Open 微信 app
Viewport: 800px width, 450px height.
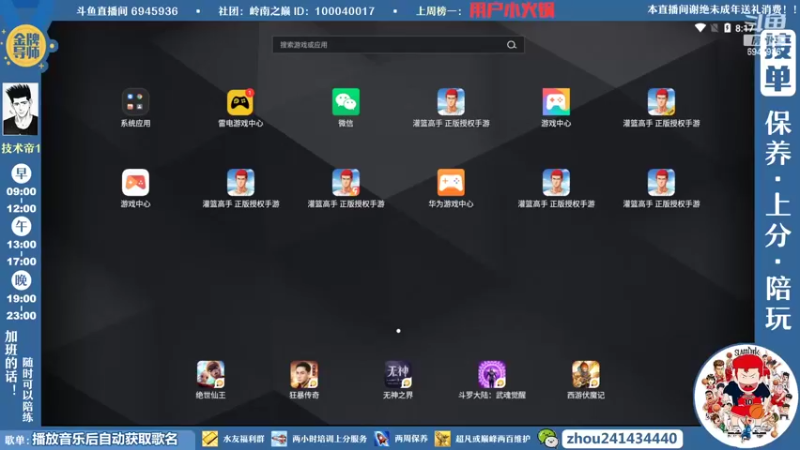pyautogui.click(x=345, y=102)
